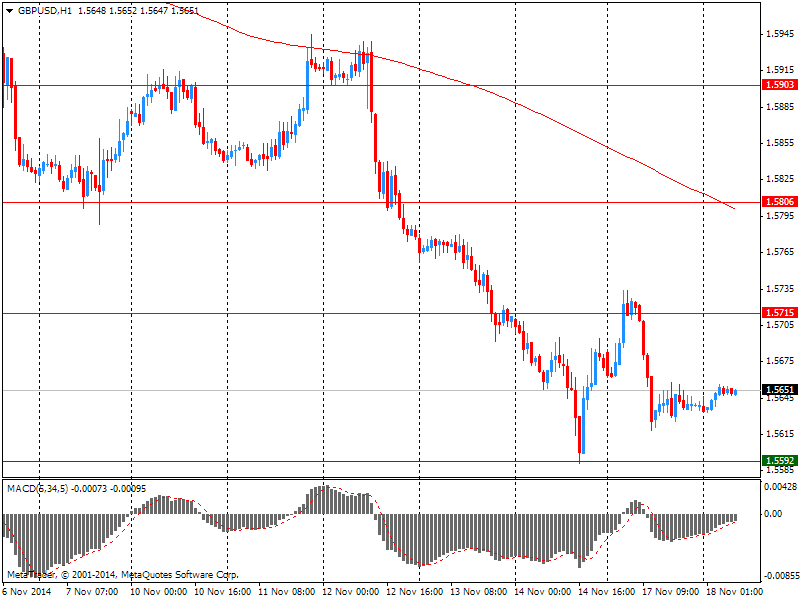Select the 10 Nov 00:00 time axis label
This screenshot has width=800, height=600.
pyautogui.click(x=159, y=592)
